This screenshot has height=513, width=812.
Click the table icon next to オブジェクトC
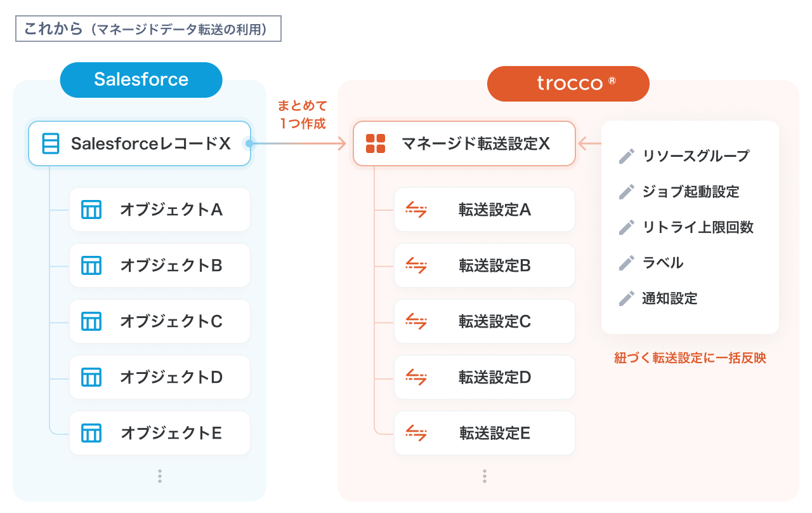click(91, 321)
